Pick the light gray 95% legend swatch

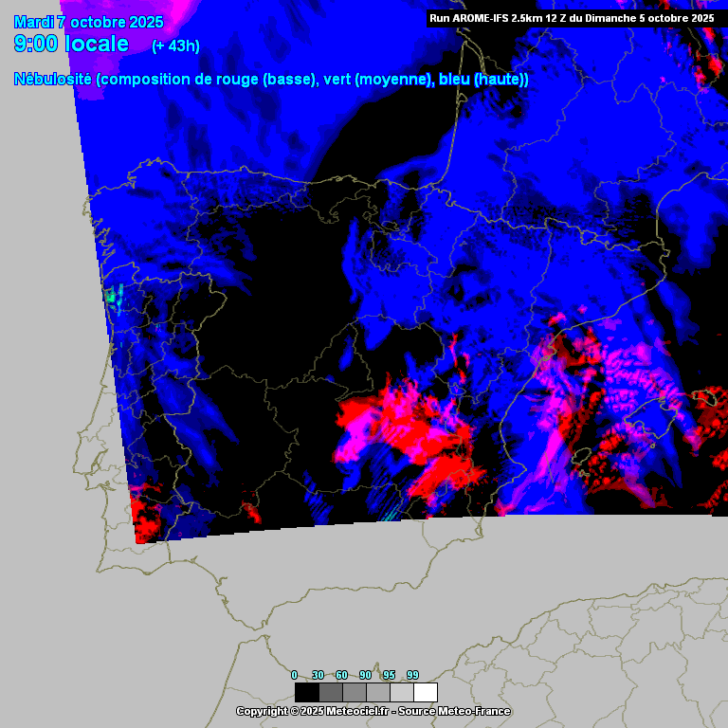click(x=401, y=692)
